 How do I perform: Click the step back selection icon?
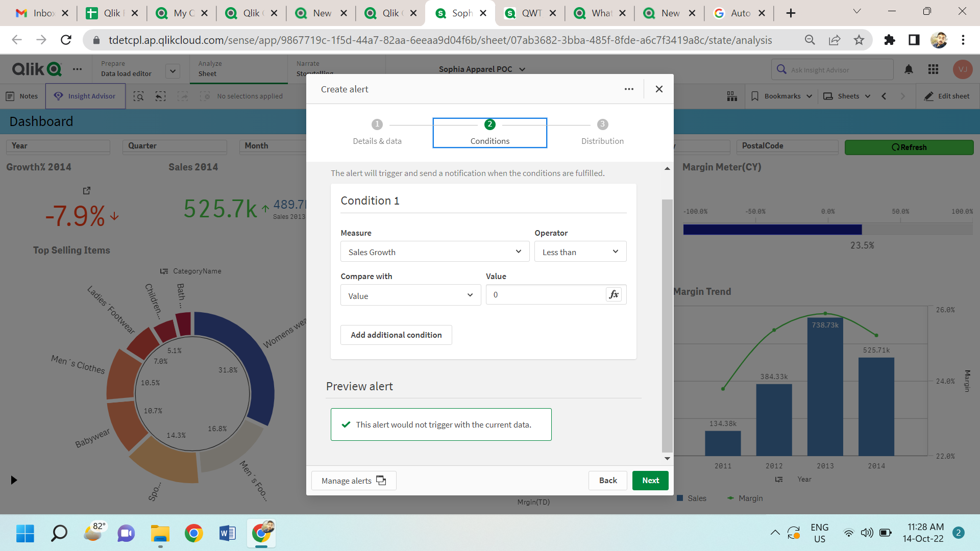pos(160,96)
